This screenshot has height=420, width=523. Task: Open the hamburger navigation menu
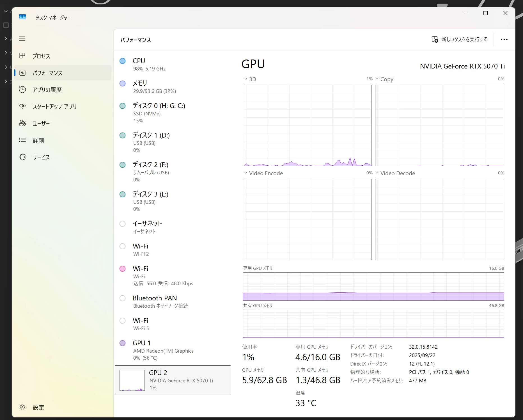pos(22,39)
